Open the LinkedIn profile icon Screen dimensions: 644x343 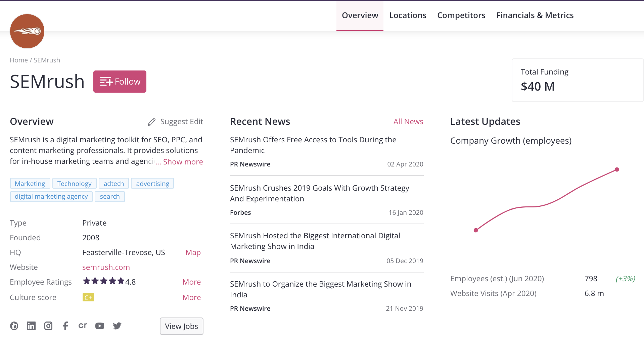tap(31, 326)
